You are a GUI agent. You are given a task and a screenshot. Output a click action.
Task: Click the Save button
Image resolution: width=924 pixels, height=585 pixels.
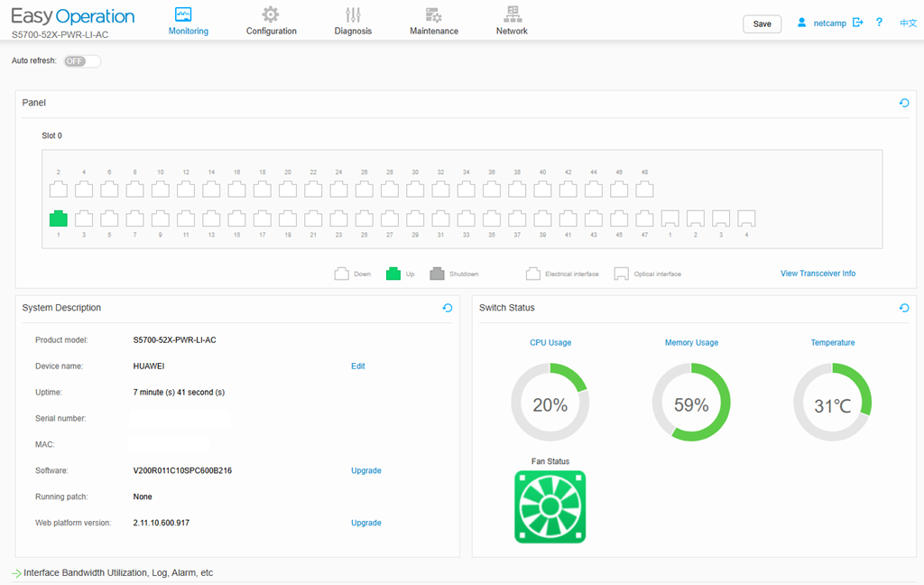tap(762, 23)
